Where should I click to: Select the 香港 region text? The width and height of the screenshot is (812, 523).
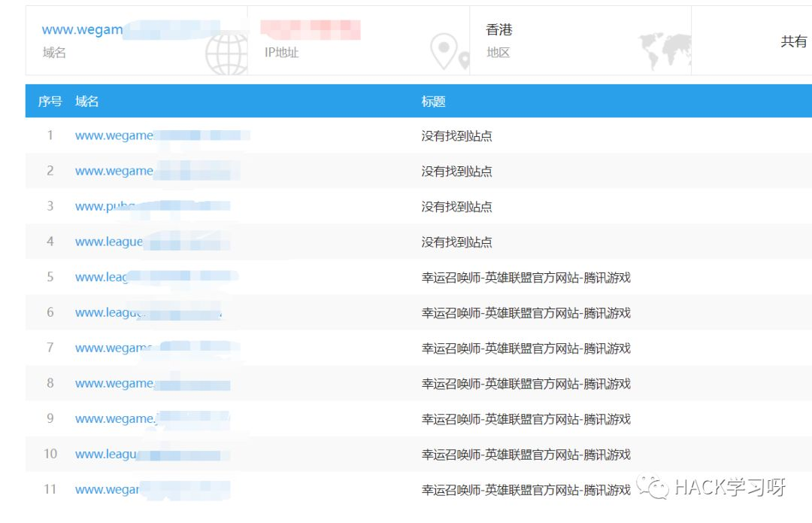click(499, 29)
